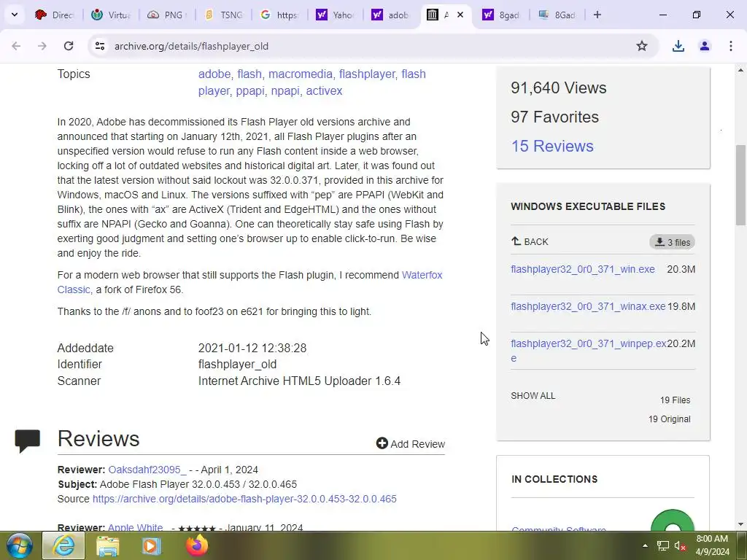Click the green circular floating button

coord(672,521)
